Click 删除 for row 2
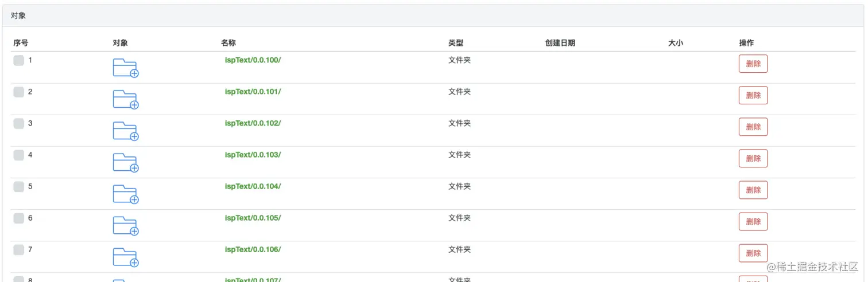 753,96
